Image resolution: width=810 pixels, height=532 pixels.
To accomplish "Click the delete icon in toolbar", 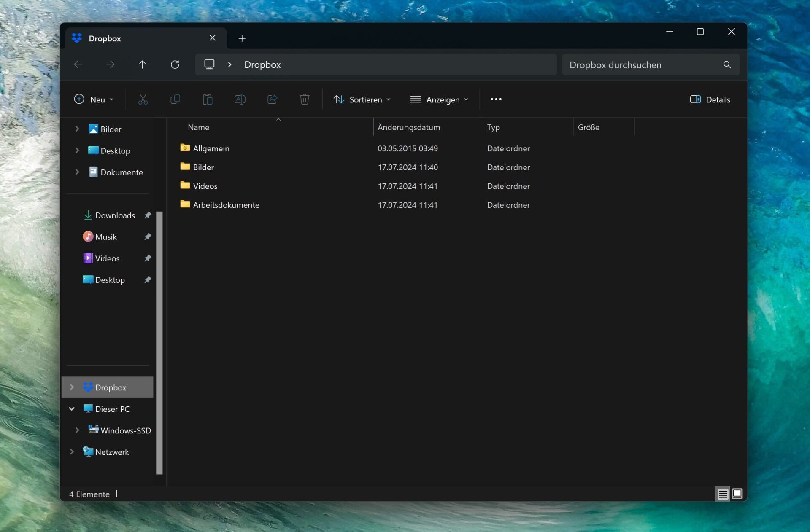I will 304,99.
